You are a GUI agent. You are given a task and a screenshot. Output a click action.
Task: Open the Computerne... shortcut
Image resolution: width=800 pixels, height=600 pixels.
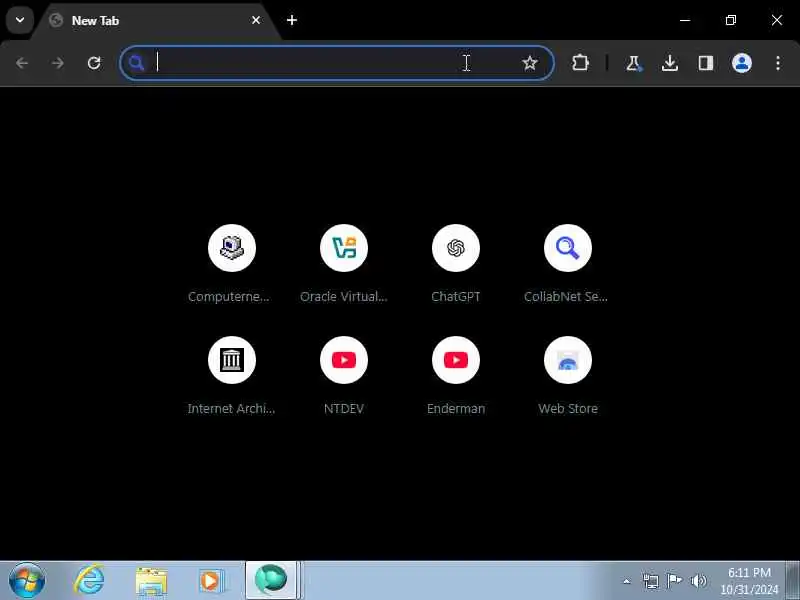tap(232, 265)
